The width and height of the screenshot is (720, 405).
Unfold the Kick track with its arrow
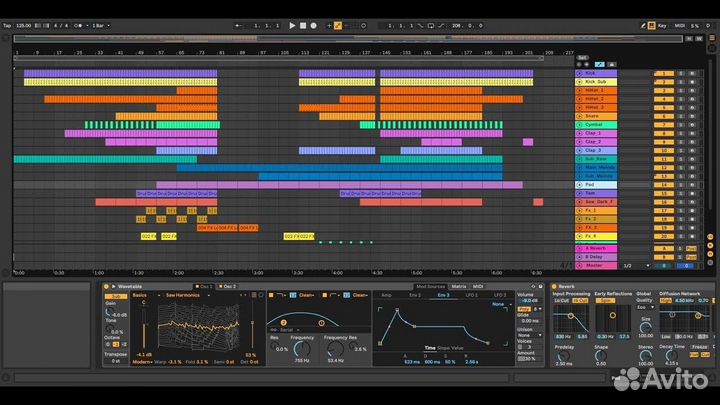coord(579,73)
